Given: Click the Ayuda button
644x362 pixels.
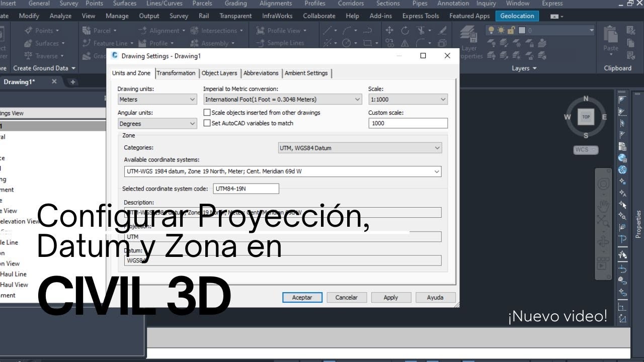Looking at the screenshot, I should pyautogui.click(x=435, y=298).
